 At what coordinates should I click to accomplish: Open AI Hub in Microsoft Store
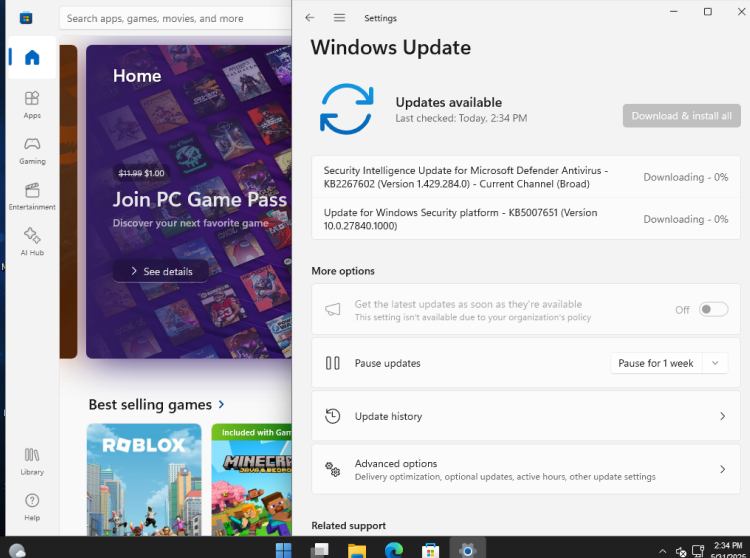coord(32,242)
